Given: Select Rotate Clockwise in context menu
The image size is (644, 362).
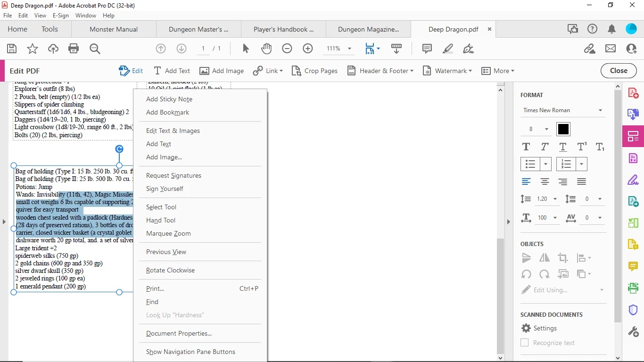Looking at the screenshot, I should coord(170,270).
